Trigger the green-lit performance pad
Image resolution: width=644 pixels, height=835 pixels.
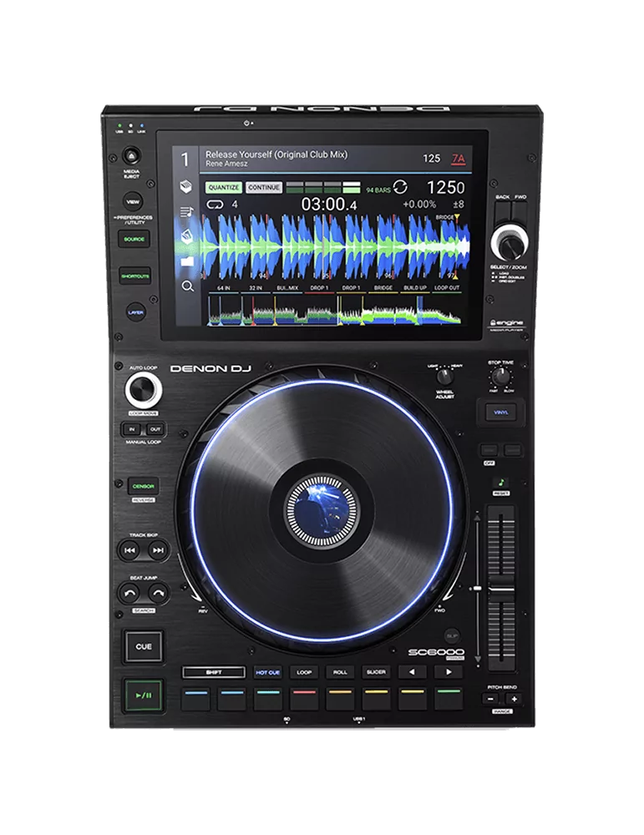[449, 698]
